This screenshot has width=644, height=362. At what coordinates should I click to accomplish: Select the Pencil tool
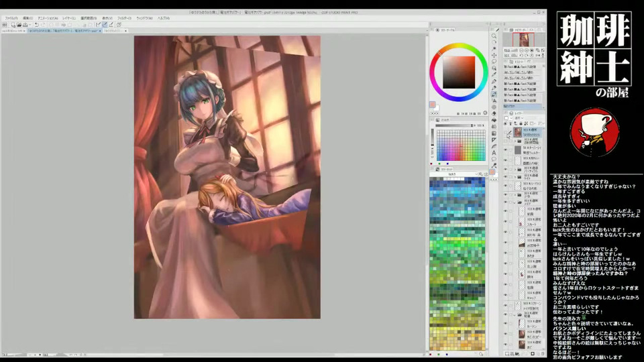(x=494, y=88)
